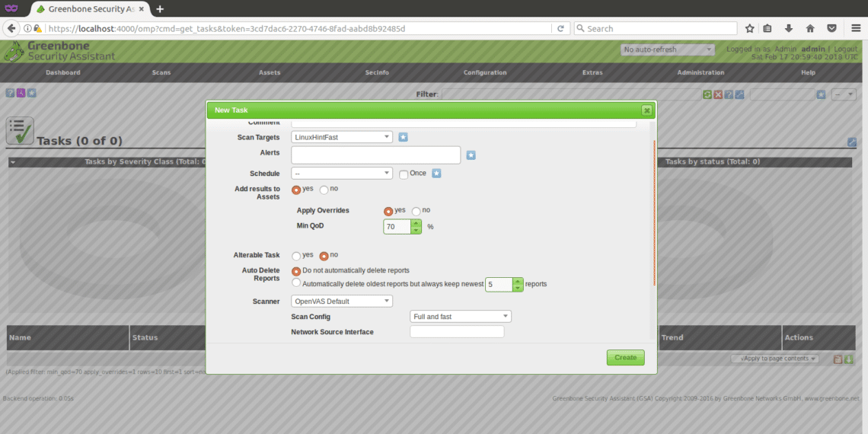The width and height of the screenshot is (868, 434).
Task: Click the Greenbone dragon logo
Action: (13, 52)
